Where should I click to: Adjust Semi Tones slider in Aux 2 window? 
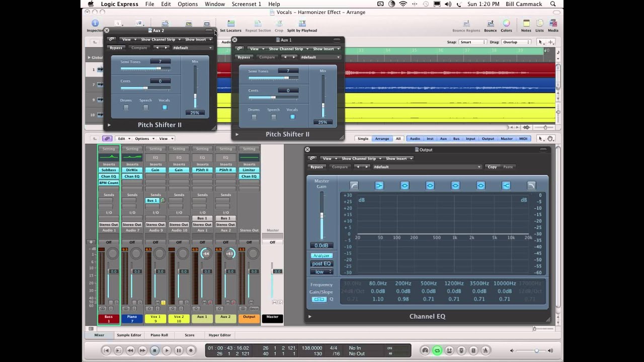point(145,68)
